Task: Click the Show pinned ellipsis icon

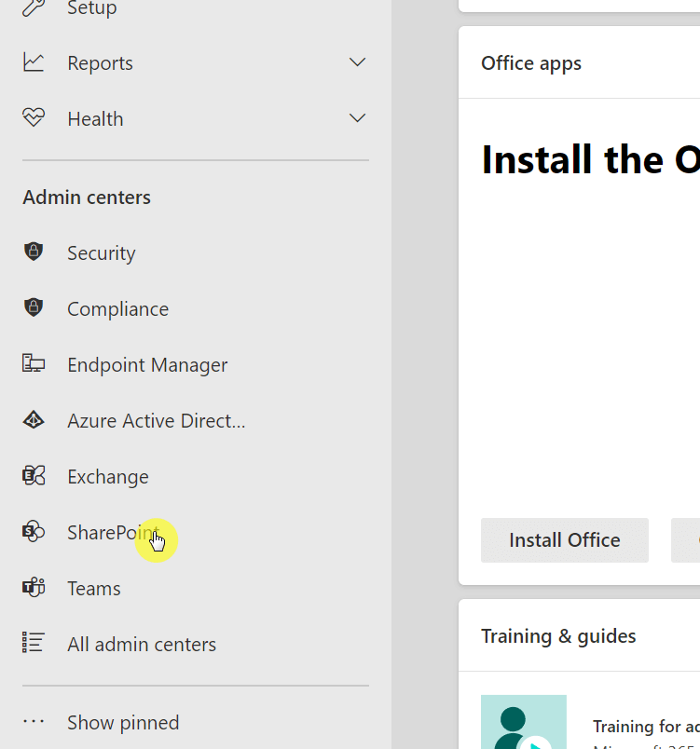Action: [x=34, y=721]
